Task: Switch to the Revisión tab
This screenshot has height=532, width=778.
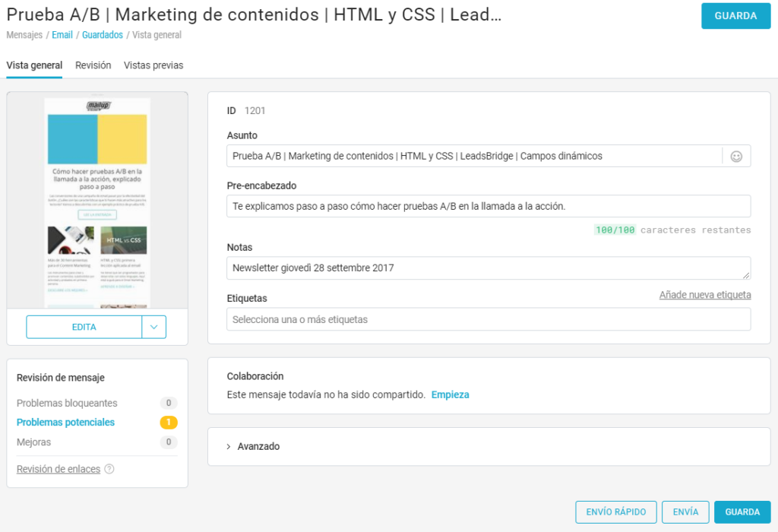Action: tap(93, 65)
